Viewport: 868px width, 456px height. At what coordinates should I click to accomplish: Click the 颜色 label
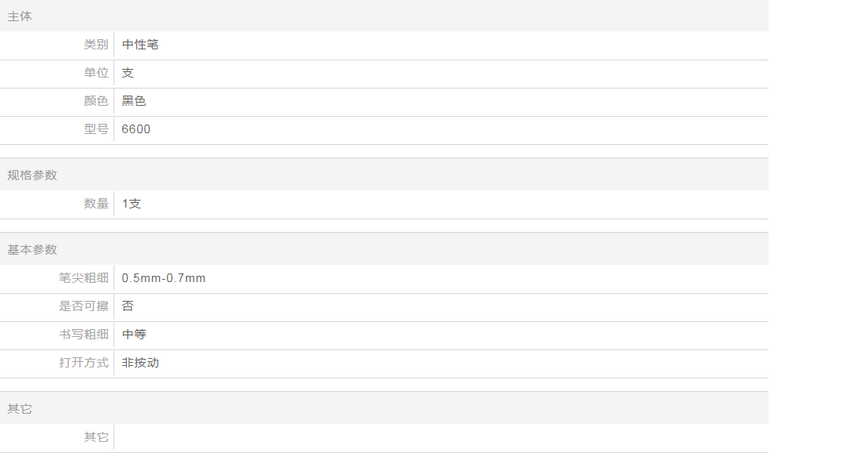[x=96, y=101]
